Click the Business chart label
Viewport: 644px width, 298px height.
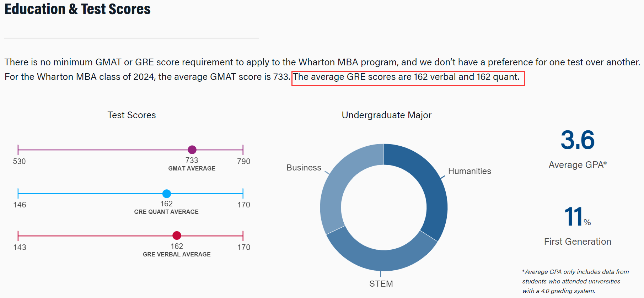(x=304, y=168)
